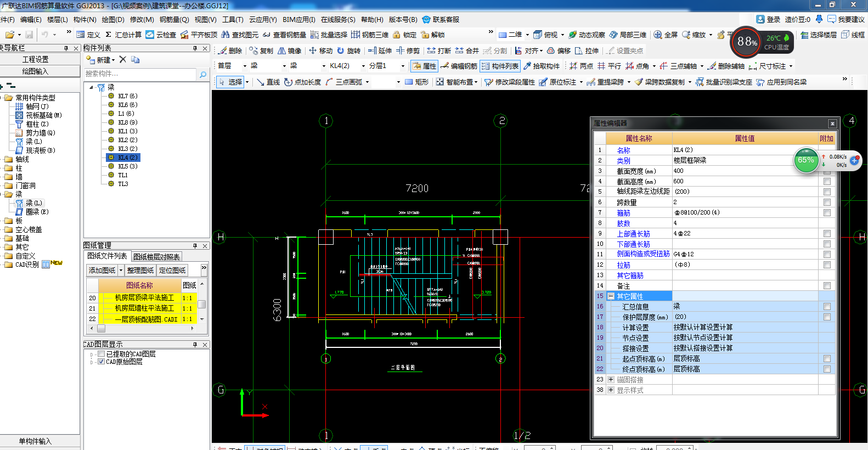Select the 复制 copy tool
Viewport: 868px width, 450px height.
pyautogui.click(x=261, y=50)
